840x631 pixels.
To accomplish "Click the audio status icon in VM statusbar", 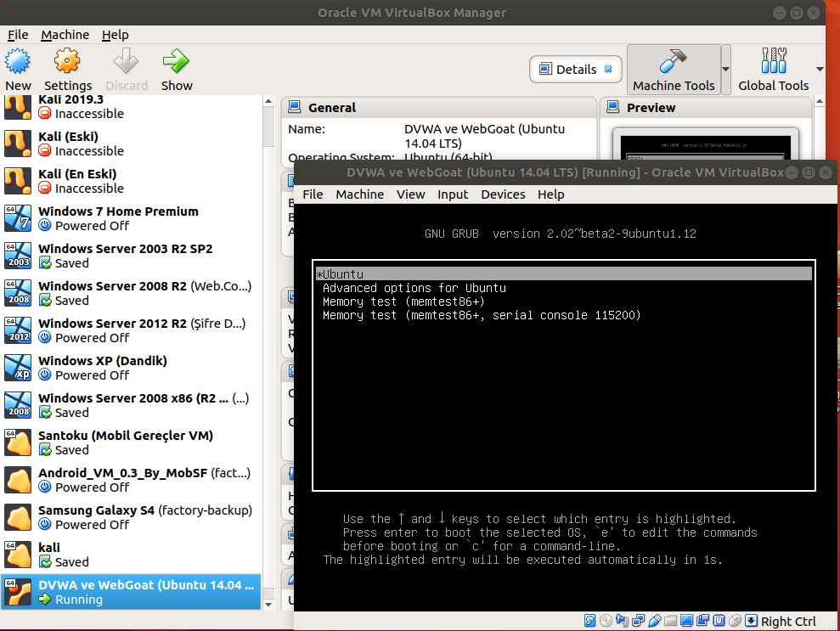I will 622,621.
